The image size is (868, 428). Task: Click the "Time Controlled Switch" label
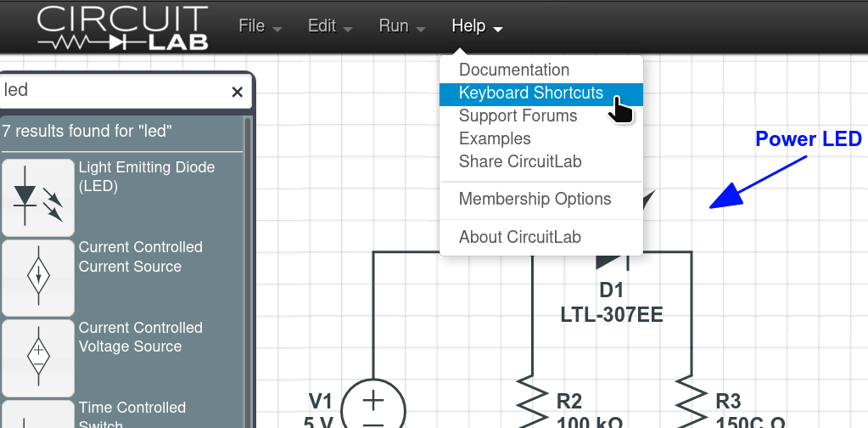click(x=132, y=416)
